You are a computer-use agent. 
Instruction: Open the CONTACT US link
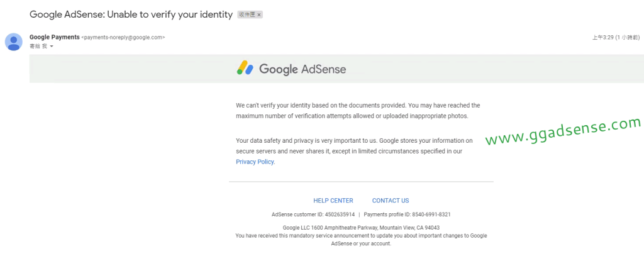click(391, 201)
